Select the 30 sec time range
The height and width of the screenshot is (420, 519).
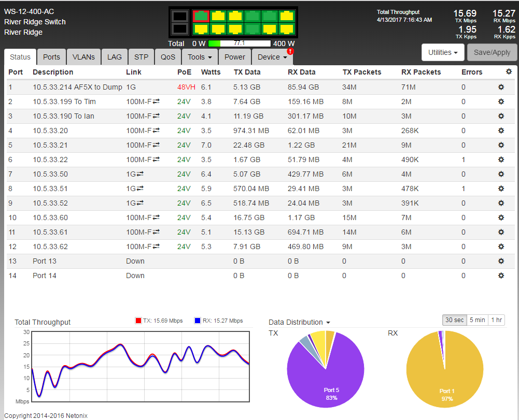pyautogui.click(x=454, y=320)
